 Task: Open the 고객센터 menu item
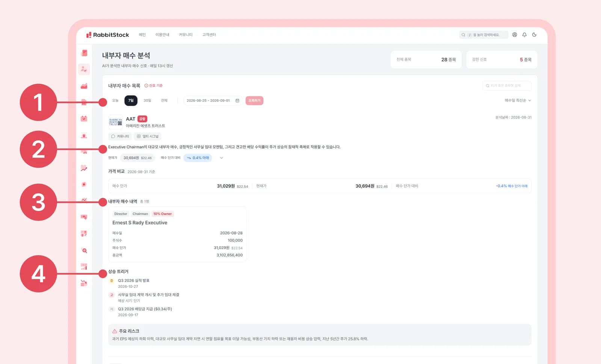(209, 35)
